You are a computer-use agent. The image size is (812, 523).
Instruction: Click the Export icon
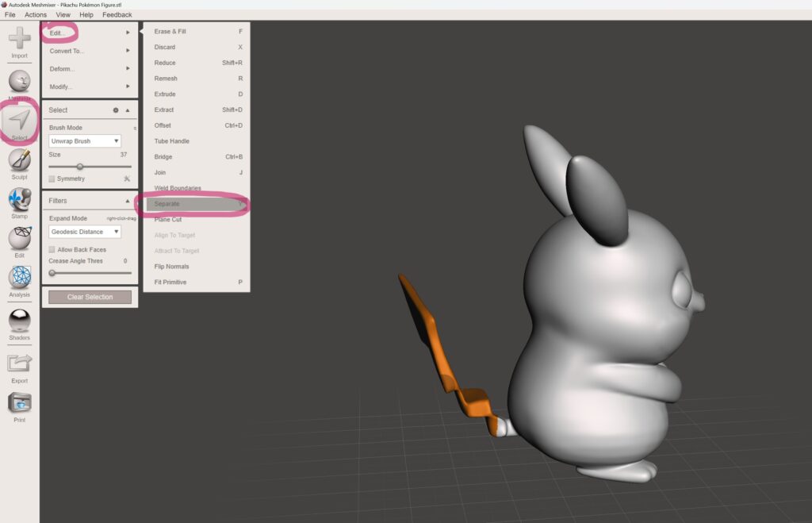pos(20,364)
